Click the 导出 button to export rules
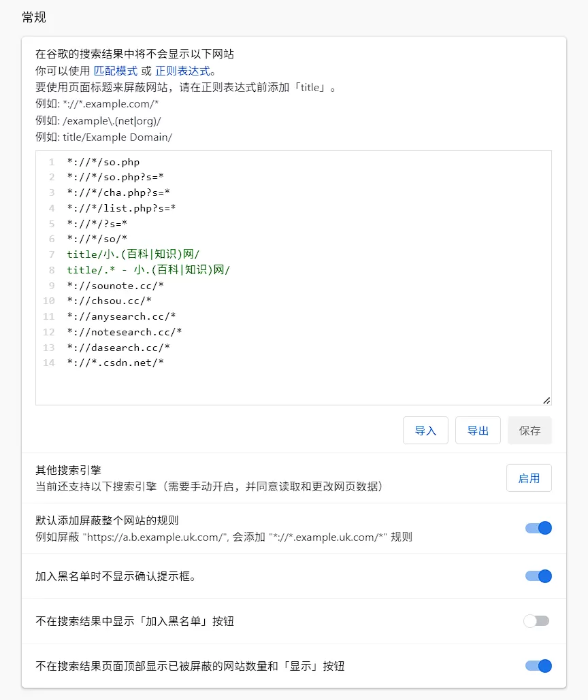The image size is (588, 700). point(478,430)
